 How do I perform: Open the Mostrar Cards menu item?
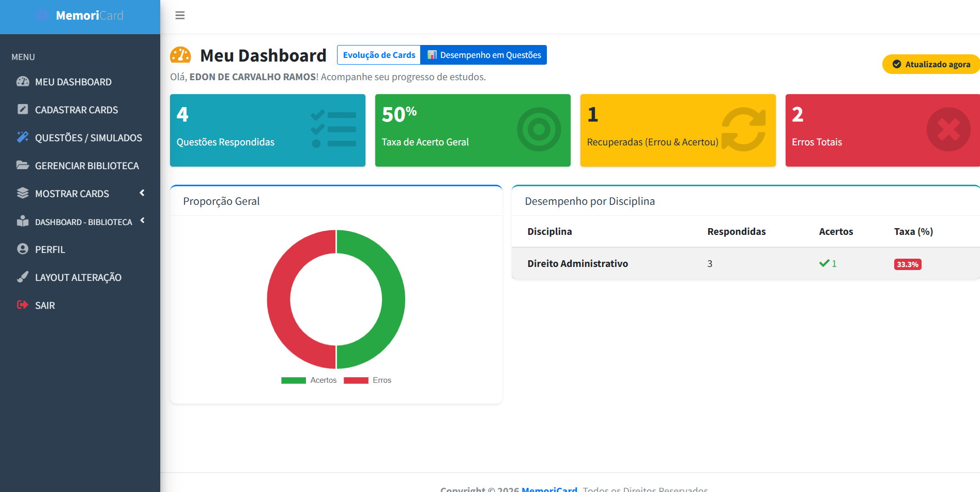tap(72, 193)
